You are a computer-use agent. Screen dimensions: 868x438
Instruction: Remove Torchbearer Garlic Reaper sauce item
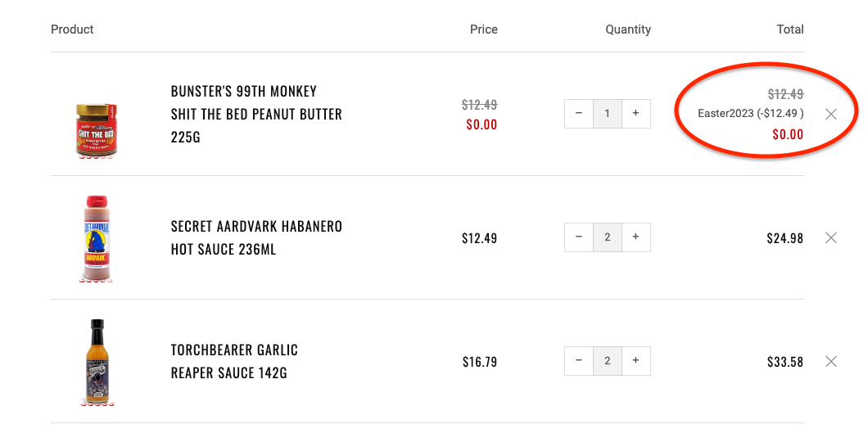tap(831, 362)
